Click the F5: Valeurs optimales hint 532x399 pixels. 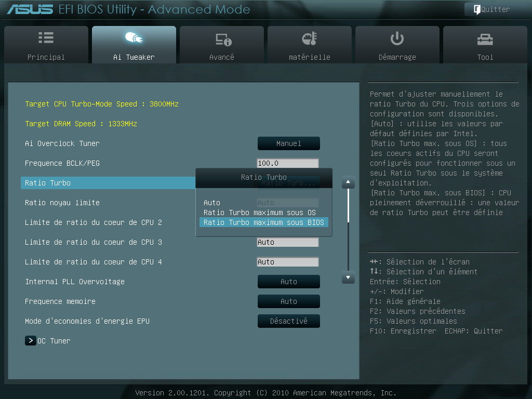click(413, 321)
